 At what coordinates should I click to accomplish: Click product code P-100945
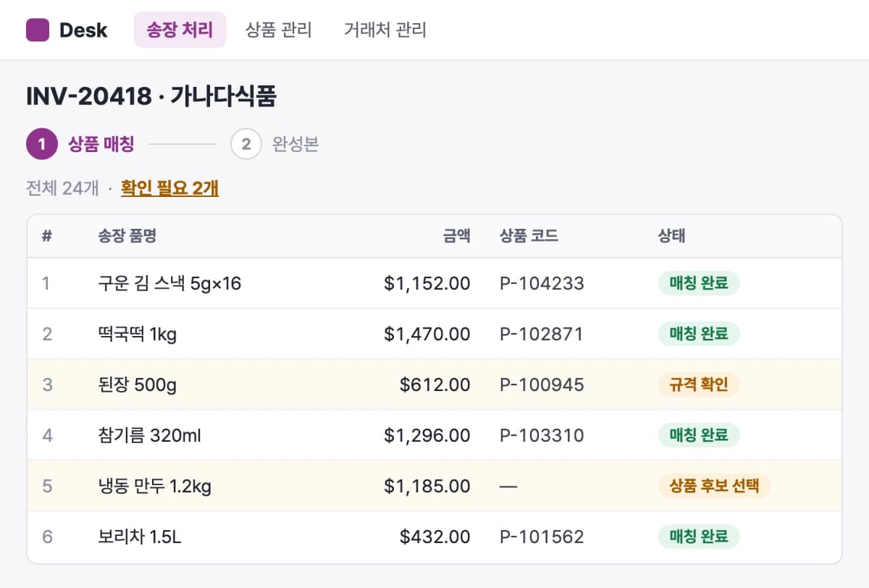pos(542,385)
